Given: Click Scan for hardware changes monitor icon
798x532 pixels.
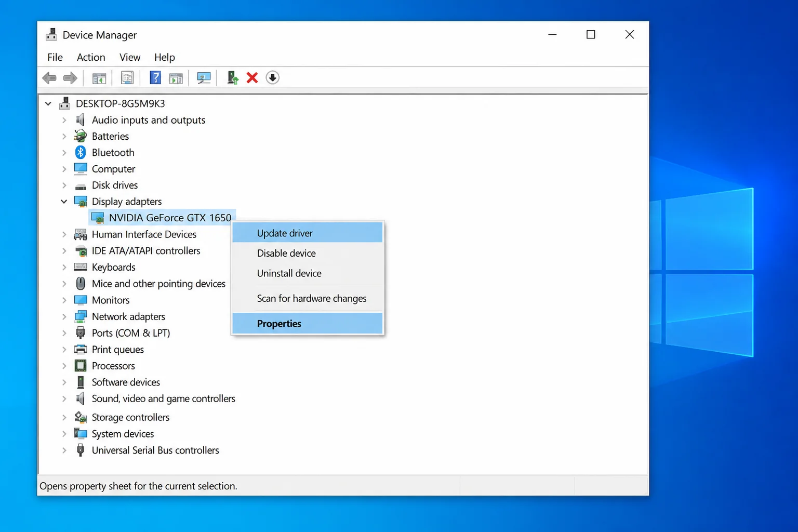Looking at the screenshot, I should pyautogui.click(x=204, y=78).
